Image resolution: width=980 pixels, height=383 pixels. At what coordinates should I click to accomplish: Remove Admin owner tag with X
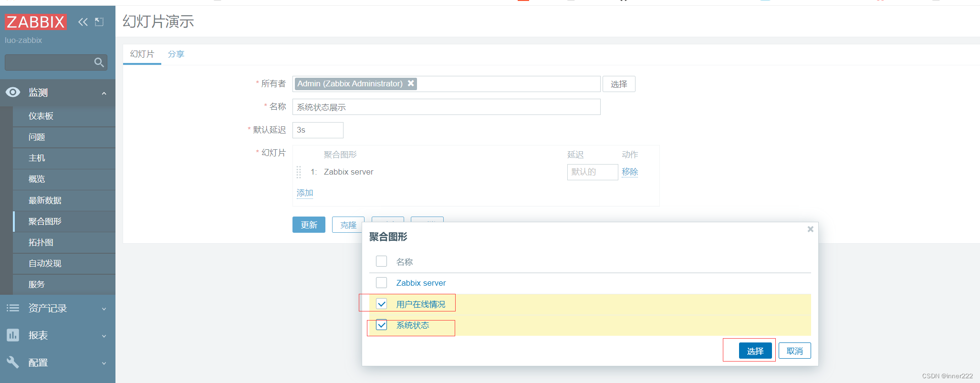[411, 83]
